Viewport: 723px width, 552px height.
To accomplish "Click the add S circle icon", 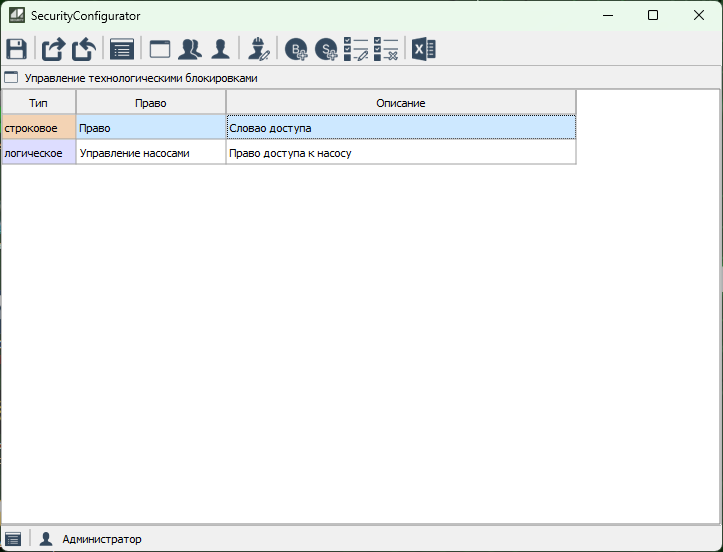I will tap(326, 49).
